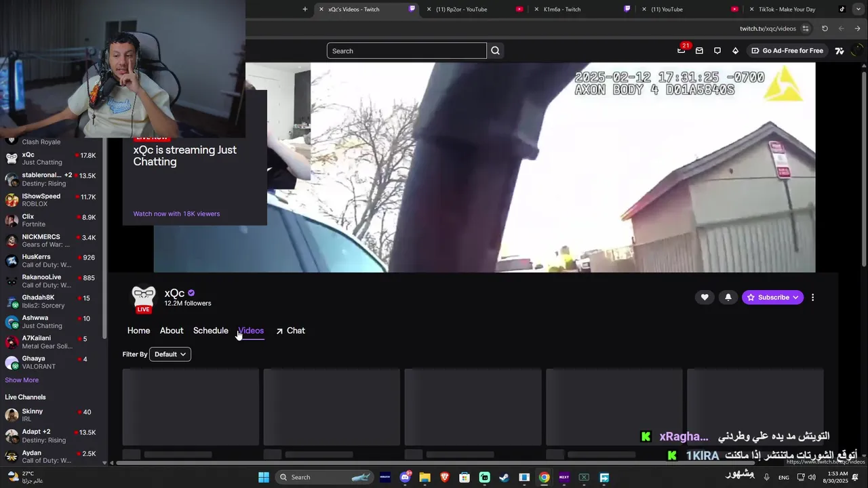Open RakanooLive channel in sidebar

pos(51,281)
